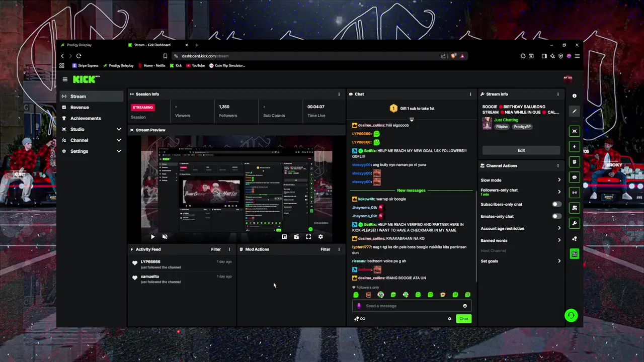Play the stream preview

pyautogui.click(x=153, y=237)
